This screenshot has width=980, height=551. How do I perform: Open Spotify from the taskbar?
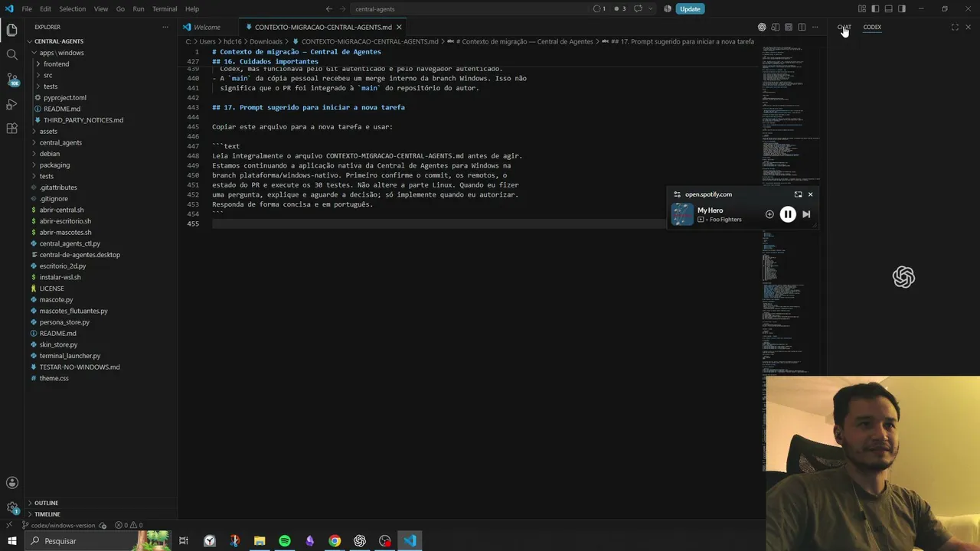(x=285, y=540)
